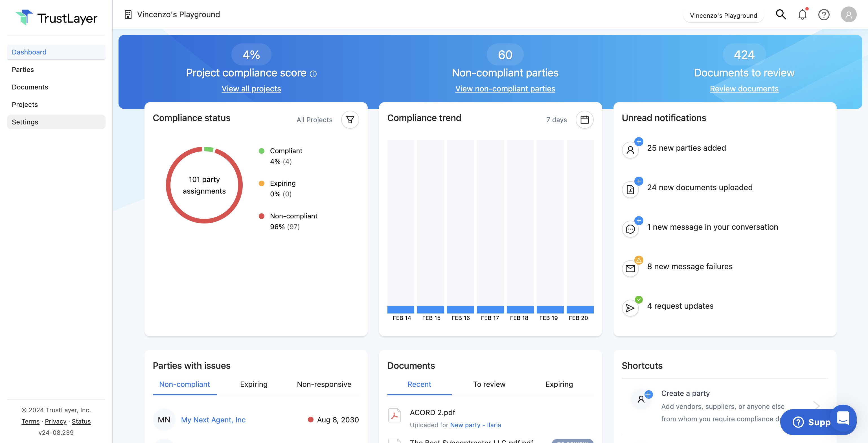Click the Compliance trend calendar icon
The height and width of the screenshot is (443, 868).
[584, 120]
